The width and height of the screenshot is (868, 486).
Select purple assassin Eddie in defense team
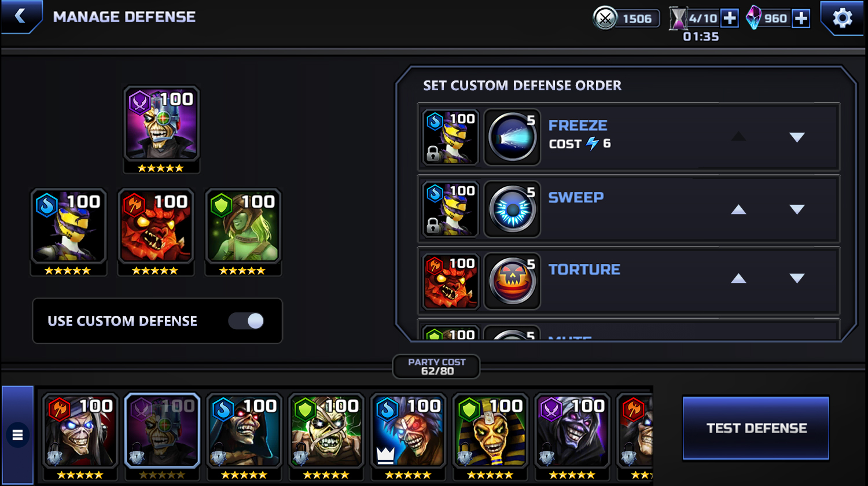coord(161,130)
